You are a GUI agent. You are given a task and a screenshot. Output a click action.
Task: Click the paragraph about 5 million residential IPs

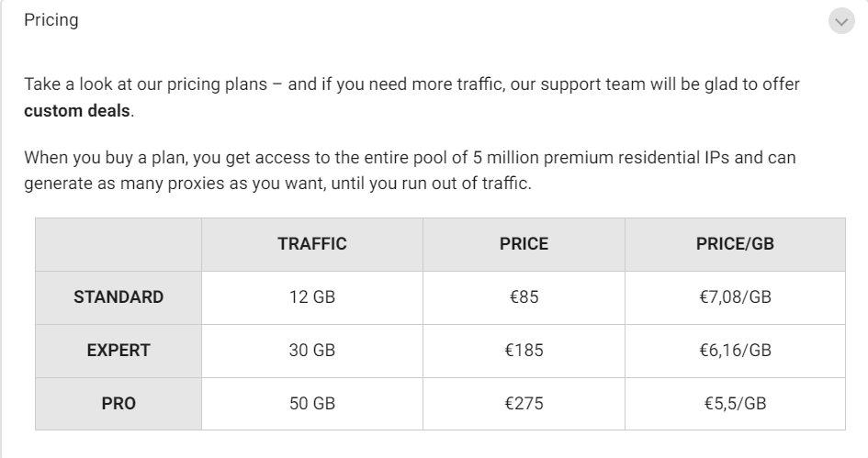(410, 171)
